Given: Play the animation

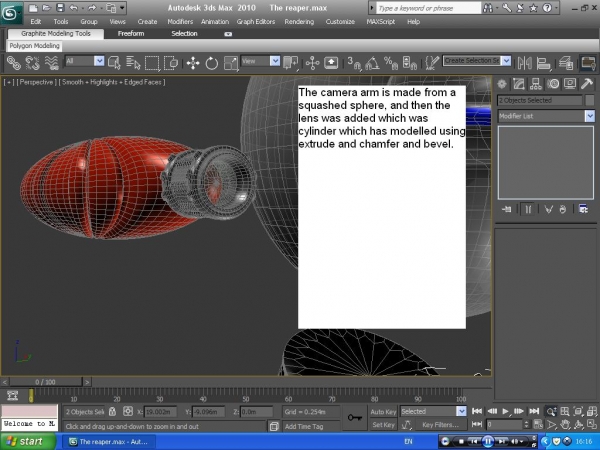Looking at the screenshot, I should (x=505, y=411).
